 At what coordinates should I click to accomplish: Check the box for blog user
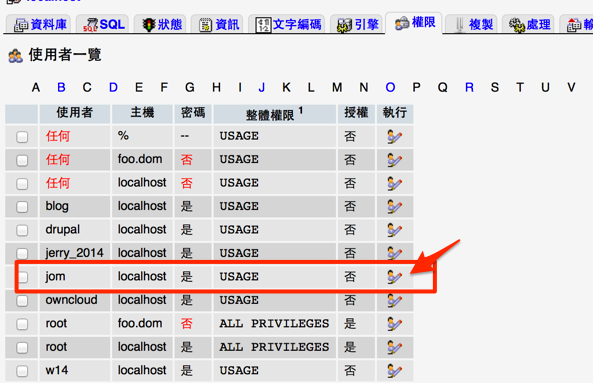click(x=22, y=207)
